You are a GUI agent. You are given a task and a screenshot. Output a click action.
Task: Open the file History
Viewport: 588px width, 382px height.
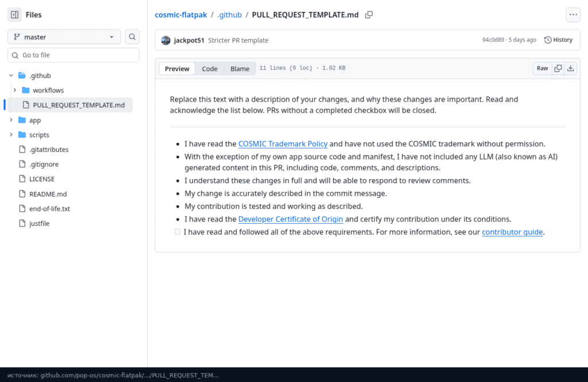[x=558, y=40]
